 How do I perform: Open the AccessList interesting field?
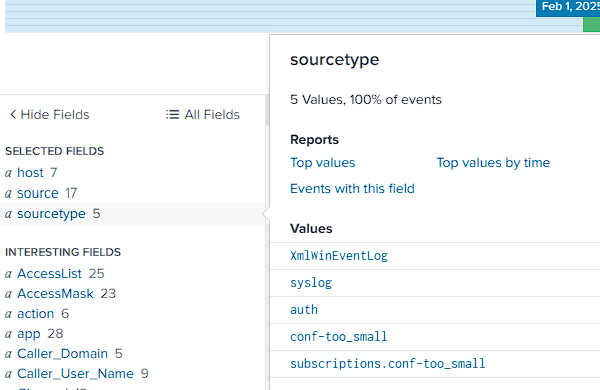click(x=49, y=273)
